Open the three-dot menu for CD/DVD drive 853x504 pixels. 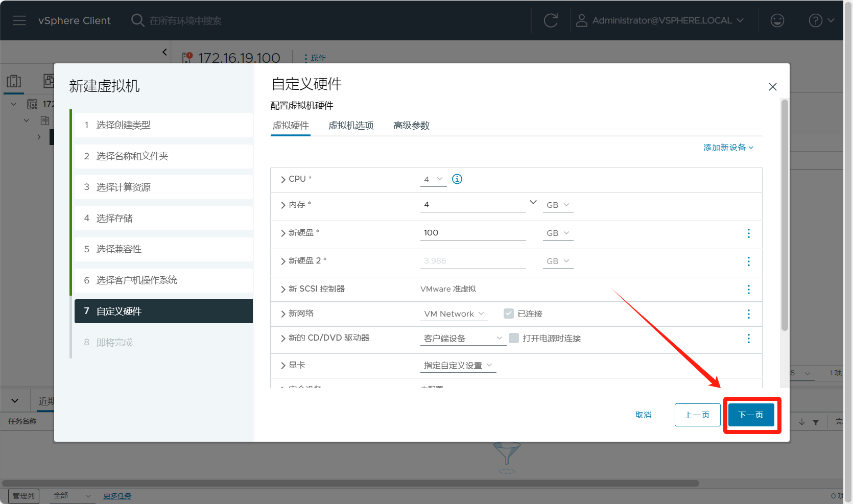(x=749, y=339)
